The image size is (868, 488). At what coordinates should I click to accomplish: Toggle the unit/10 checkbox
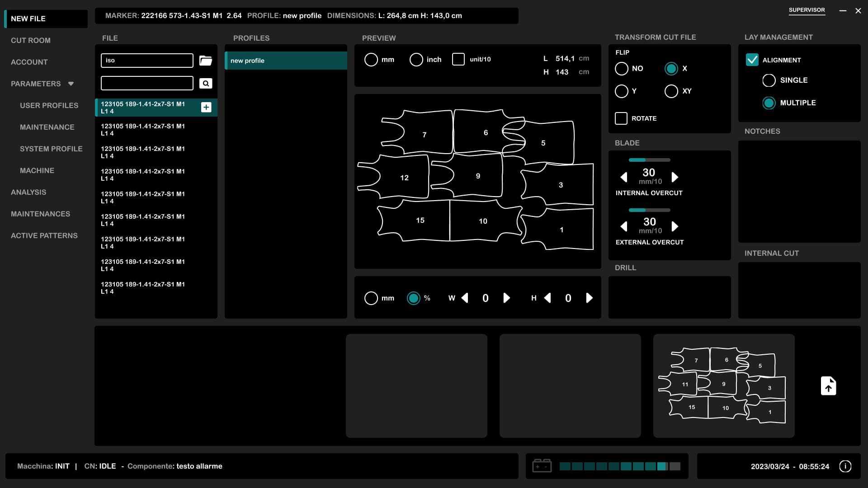[x=458, y=59]
